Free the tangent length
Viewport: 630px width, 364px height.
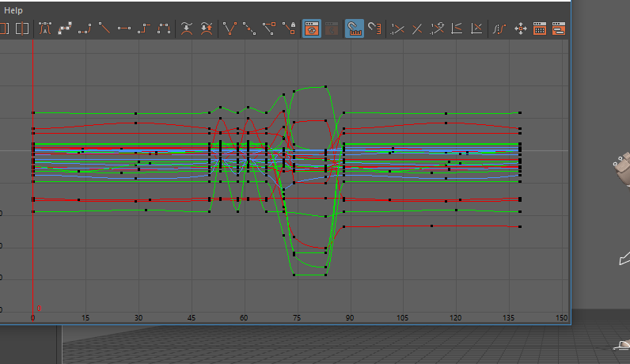[269, 28]
